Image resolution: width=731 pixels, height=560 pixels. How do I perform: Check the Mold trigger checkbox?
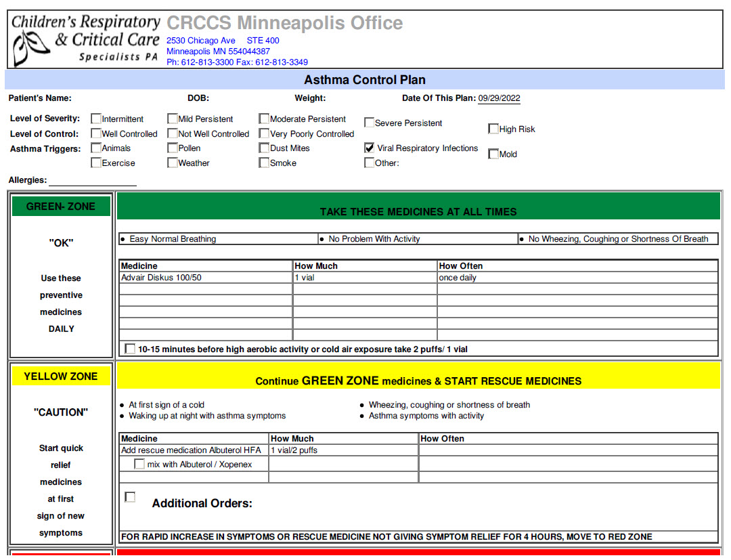pos(493,154)
